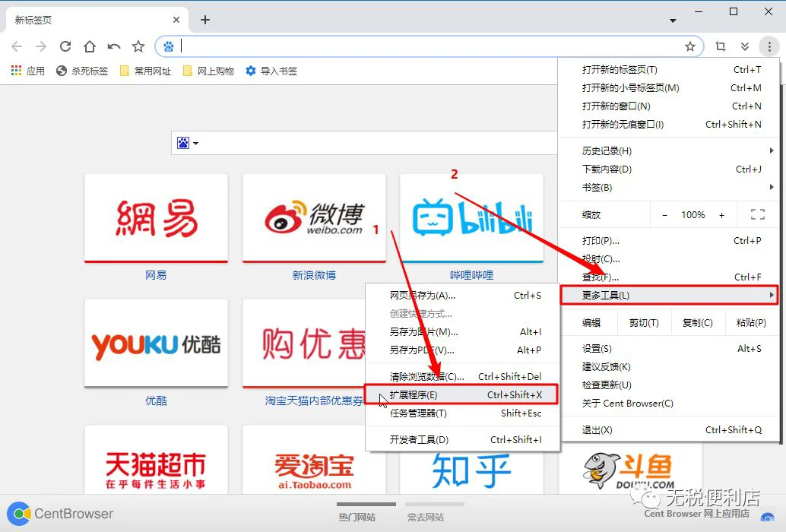Reload the page with refresh icon
The image size is (786, 532).
click(65, 46)
